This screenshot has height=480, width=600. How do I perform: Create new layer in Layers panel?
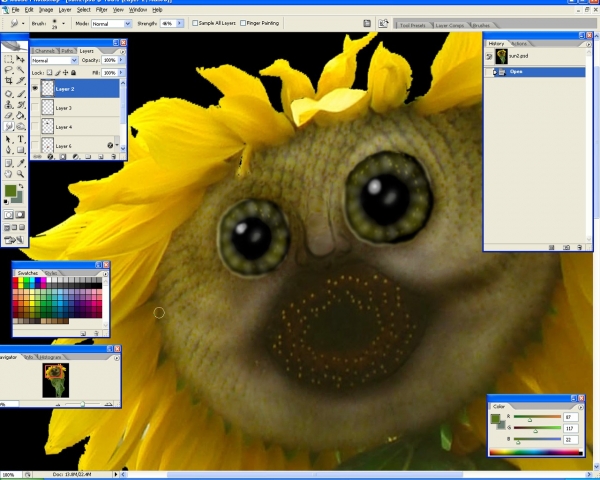pos(101,157)
